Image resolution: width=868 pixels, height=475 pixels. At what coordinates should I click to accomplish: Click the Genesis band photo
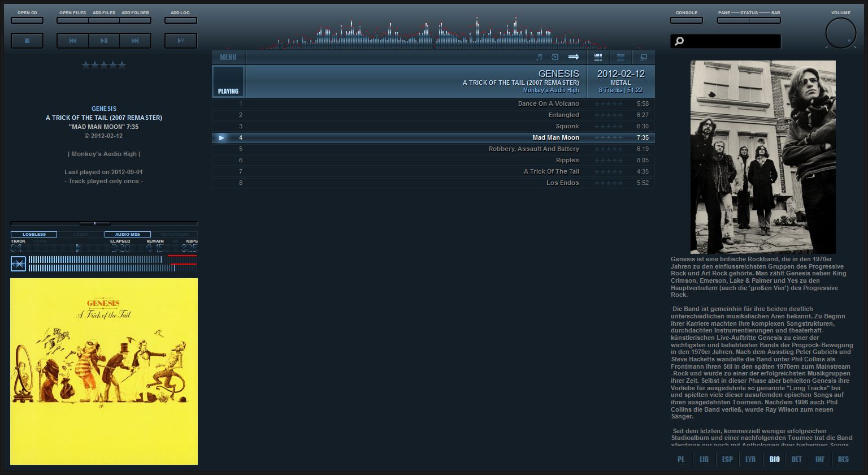(763, 157)
